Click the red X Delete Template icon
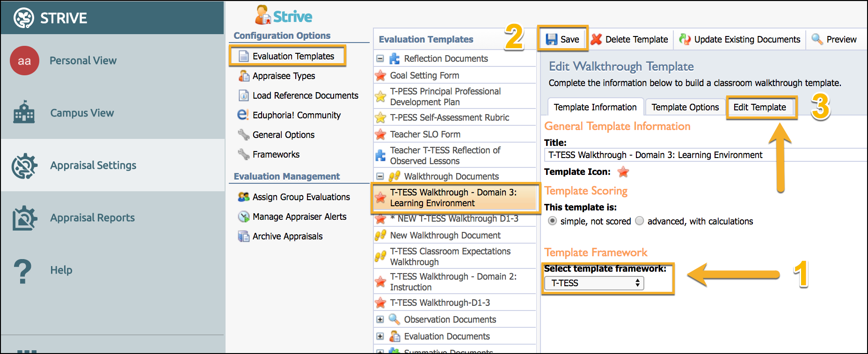868x354 pixels. pos(596,39)
